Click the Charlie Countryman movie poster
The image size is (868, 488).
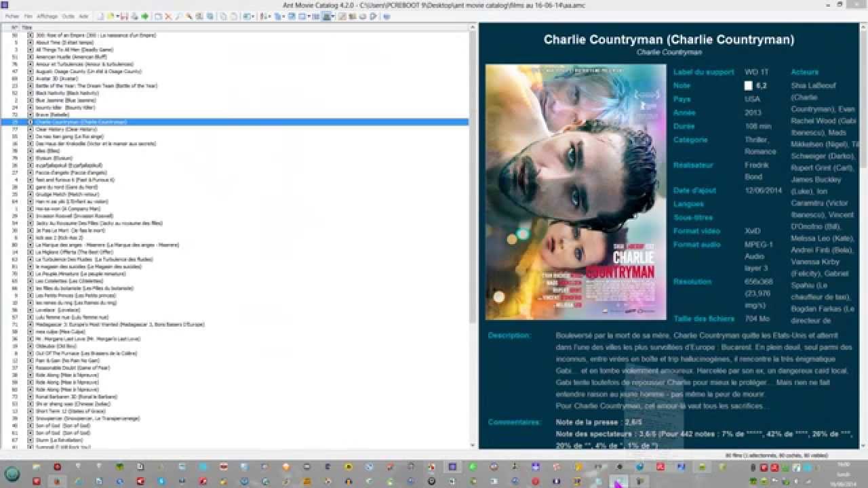pyautogui.click(x=576, y=192)
